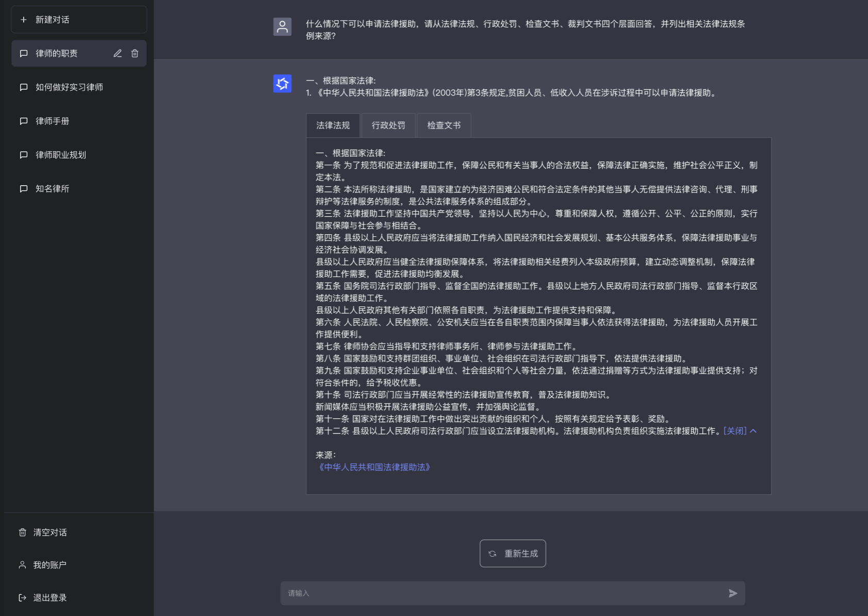Image resolution: width=868 pixels, height=616 pixels.
Task: Click the plus icon for new conversation
Action: (x=23, y=20)
